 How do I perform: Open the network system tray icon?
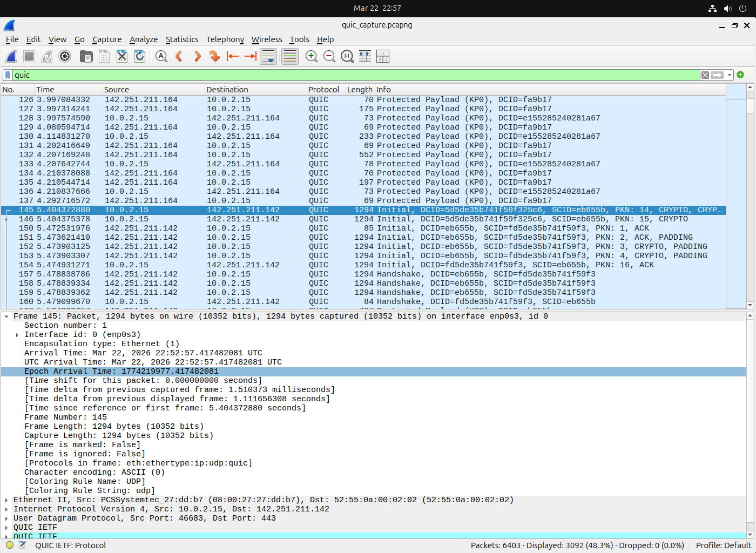click(x=712, y=8)
